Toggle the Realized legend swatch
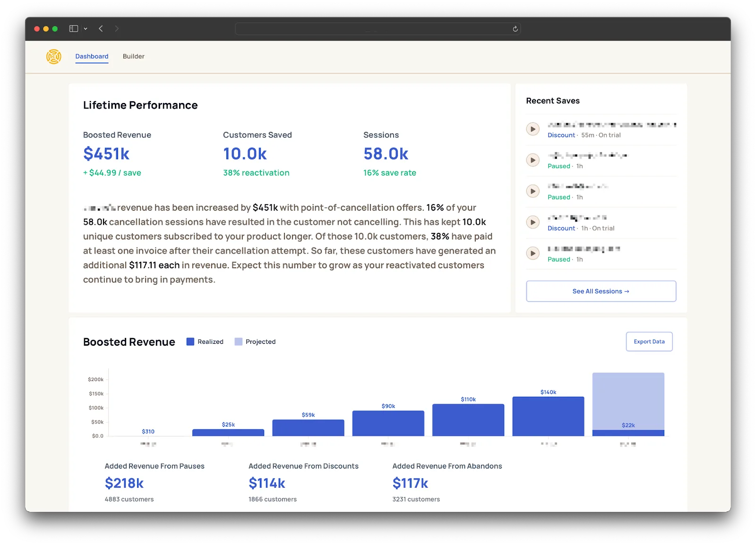 pos(190,341)
